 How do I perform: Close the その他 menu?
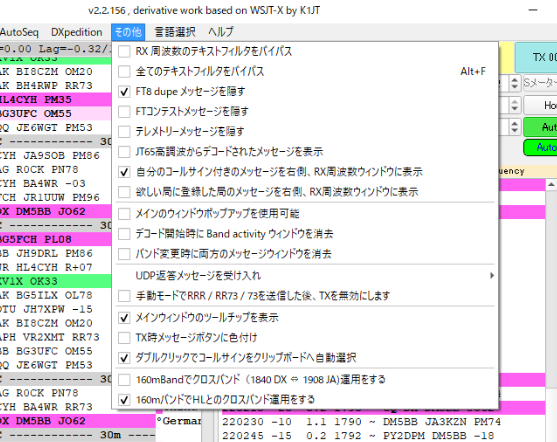pos(128,32)
